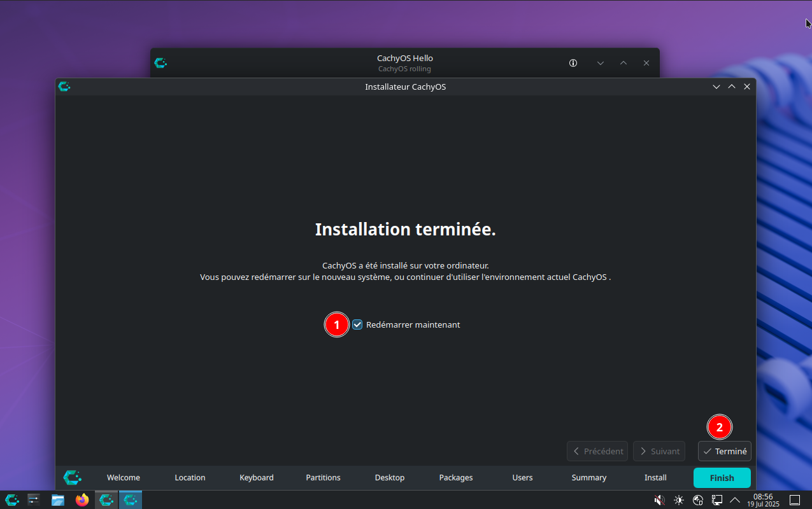812x509 pixels.
Task: Launch the Dolphin file manager
Action: click(x=58, y=500)
